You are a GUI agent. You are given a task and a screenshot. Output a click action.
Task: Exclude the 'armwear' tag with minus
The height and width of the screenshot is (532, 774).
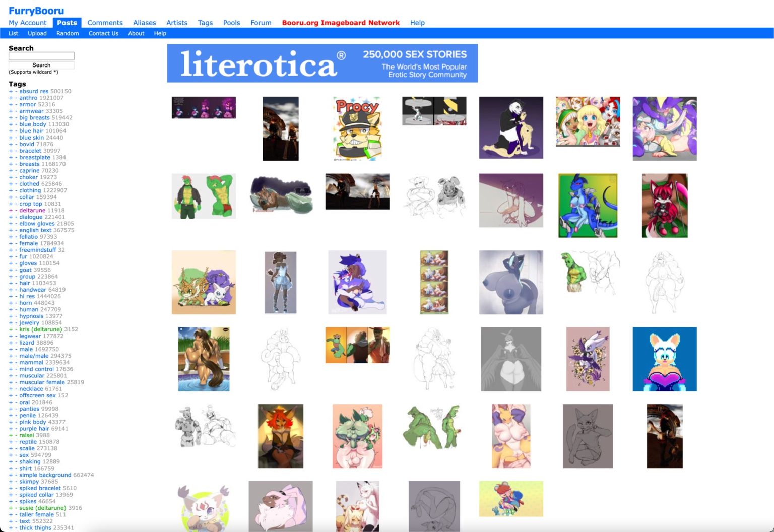16,111
